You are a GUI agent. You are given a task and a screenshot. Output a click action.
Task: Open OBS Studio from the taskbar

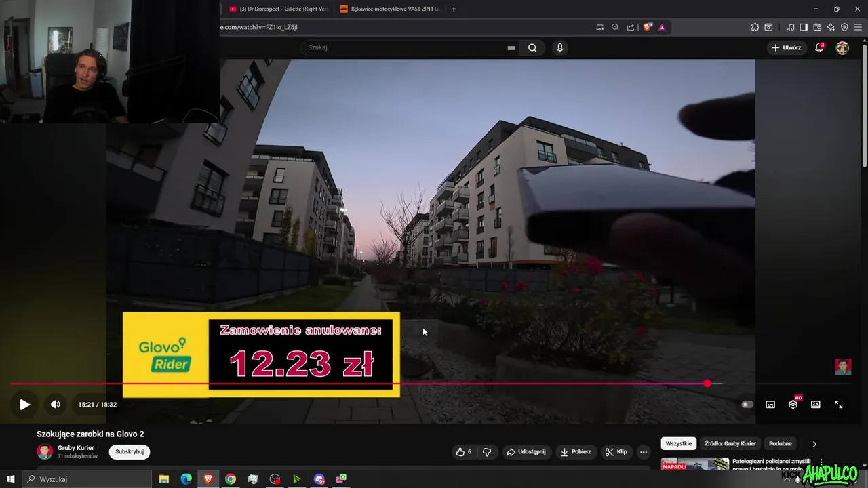point(275,479)
